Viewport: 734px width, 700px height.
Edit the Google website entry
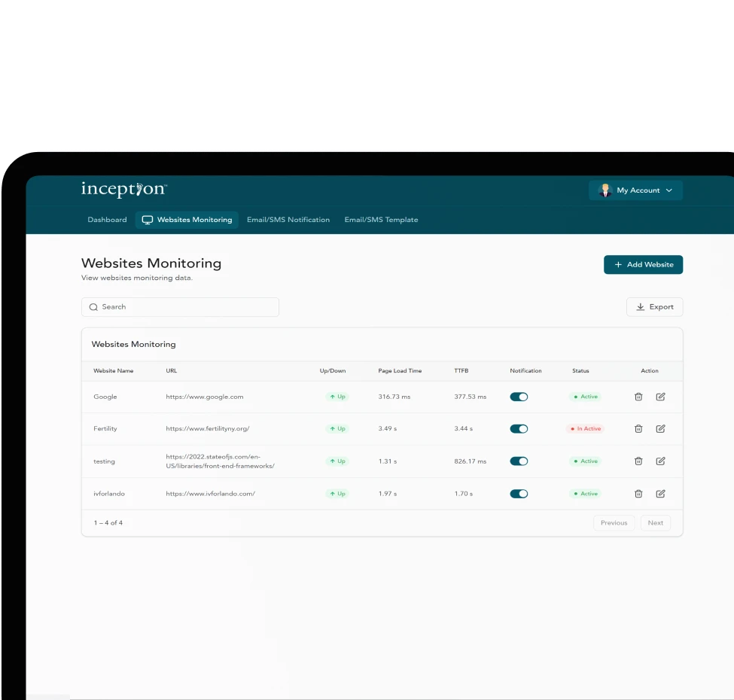tap(660, 397)
